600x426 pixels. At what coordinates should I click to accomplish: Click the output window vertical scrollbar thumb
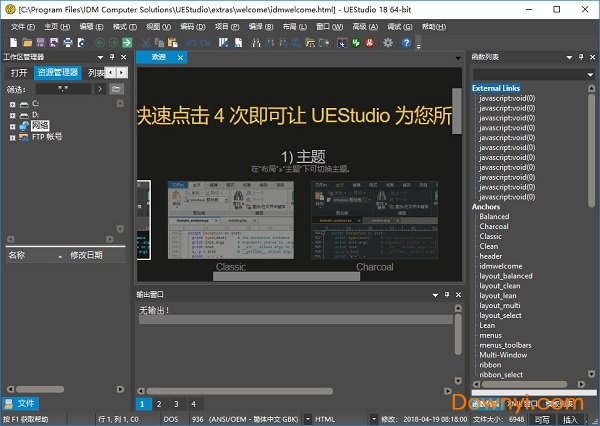(x=458, y=334)
